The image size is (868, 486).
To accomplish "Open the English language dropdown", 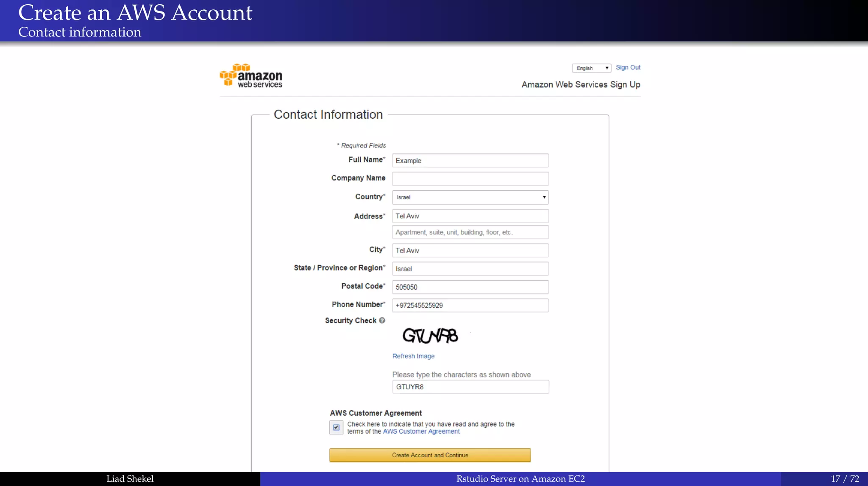I will click(591, 68).
